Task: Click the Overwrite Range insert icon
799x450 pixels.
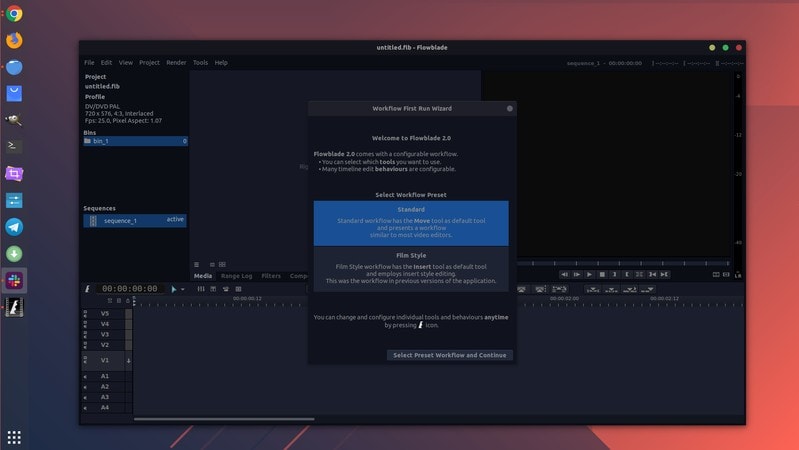Action: point(593,289)
